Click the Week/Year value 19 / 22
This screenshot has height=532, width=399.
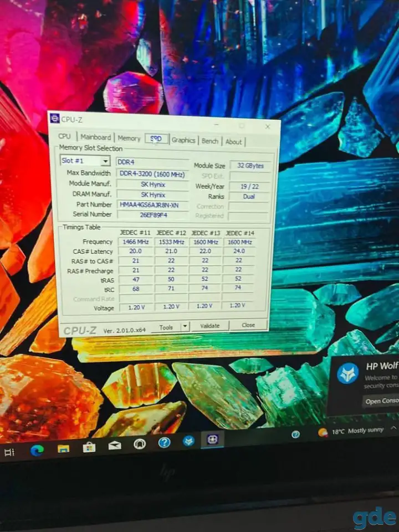pyautogui.click(x=250, y=186)
